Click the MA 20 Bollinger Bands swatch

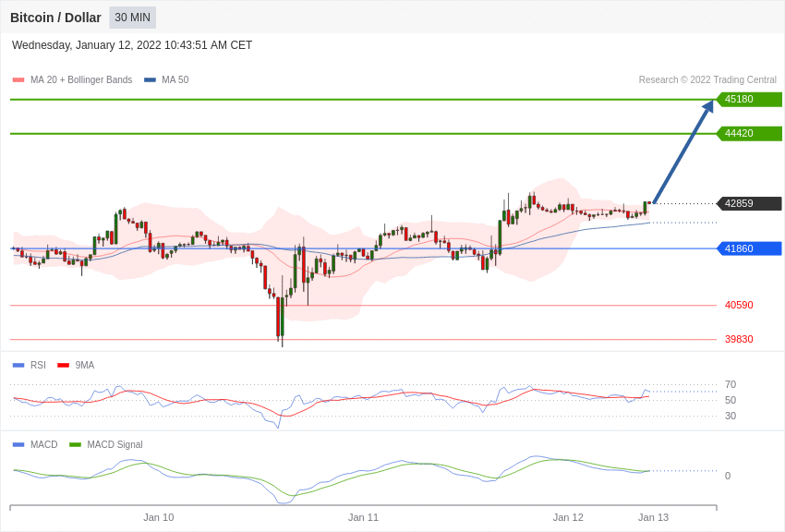18,80
